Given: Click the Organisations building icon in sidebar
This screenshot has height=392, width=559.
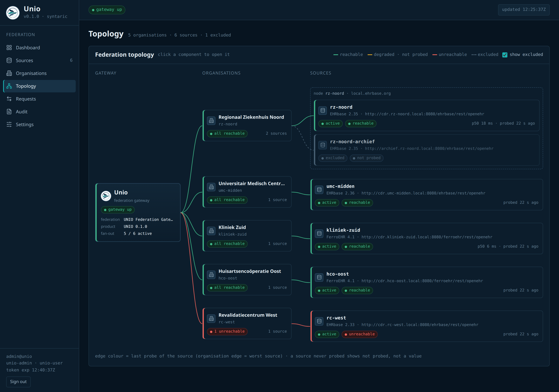Looking at the screenshot, I should [9, 73].
